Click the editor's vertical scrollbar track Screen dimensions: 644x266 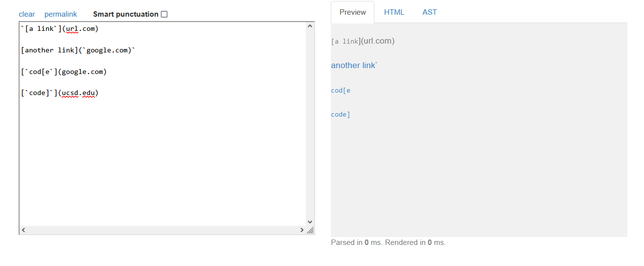coord(309,122)
